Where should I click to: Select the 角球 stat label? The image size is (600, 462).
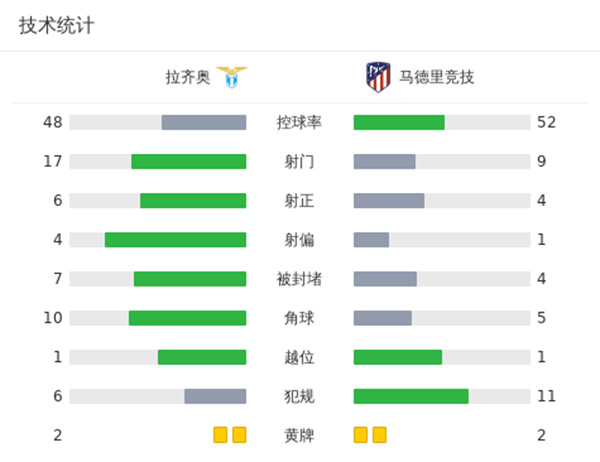pyautogui.click(x=299, y=318)
